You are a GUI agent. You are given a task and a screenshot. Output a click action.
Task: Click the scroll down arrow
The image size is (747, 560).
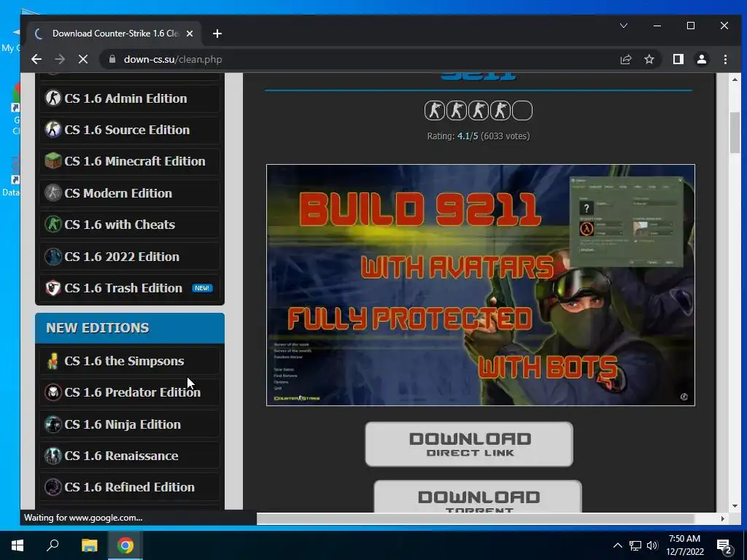[x=735, y=506]
